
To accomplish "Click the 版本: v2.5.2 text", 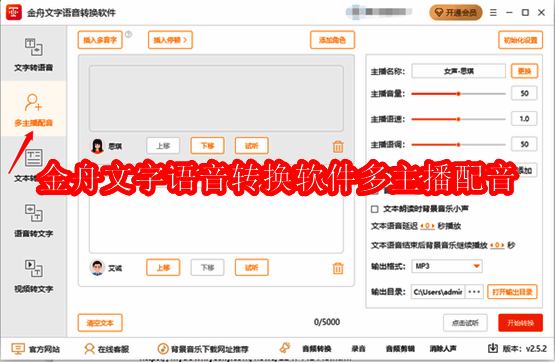I will 525,349.
